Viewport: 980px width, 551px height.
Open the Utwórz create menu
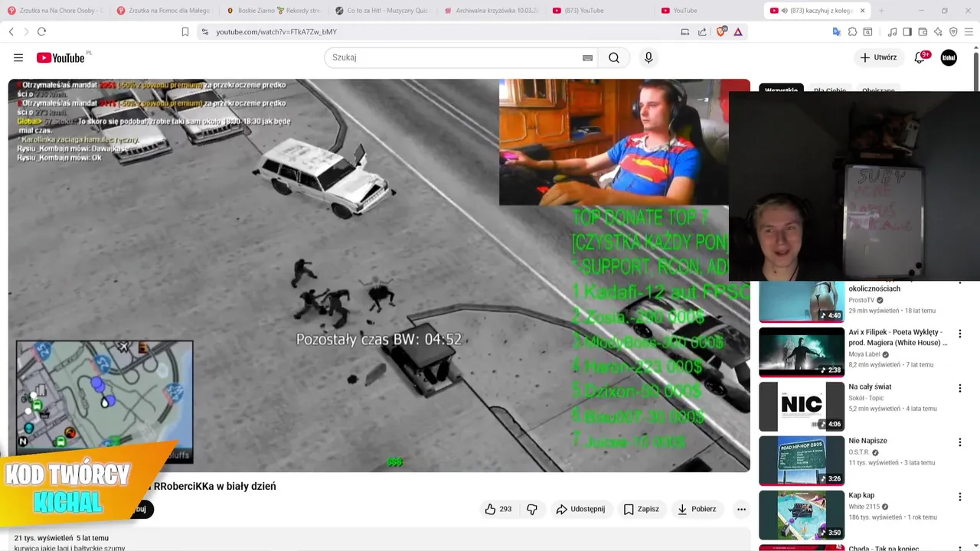(x=878, y=57)
